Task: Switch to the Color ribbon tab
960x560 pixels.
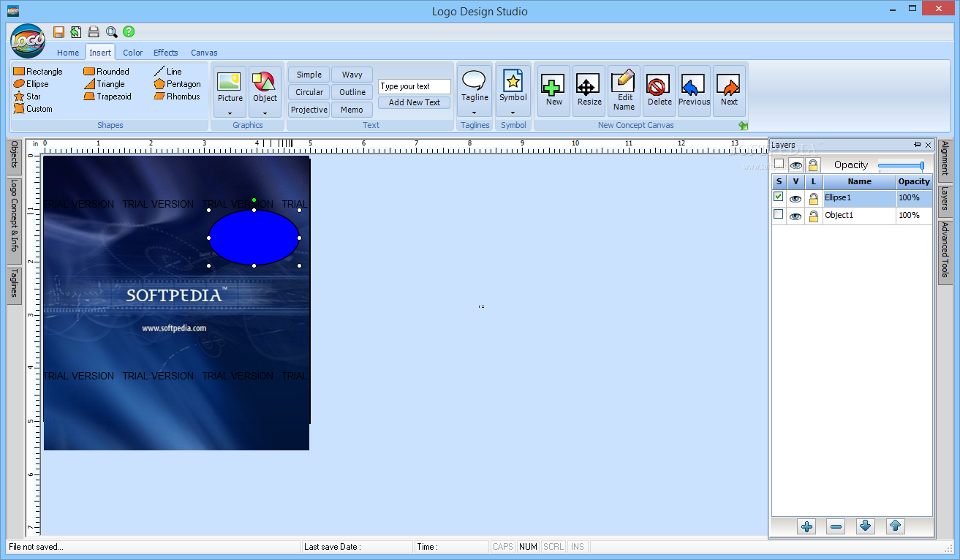Action: pyautogui.click(x=133, y=53)
